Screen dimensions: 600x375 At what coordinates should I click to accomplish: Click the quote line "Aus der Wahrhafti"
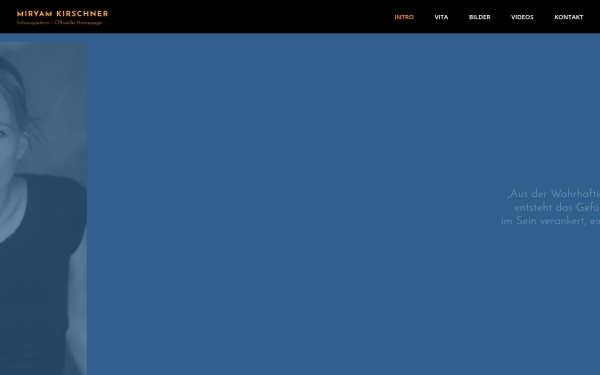(554, 194)
